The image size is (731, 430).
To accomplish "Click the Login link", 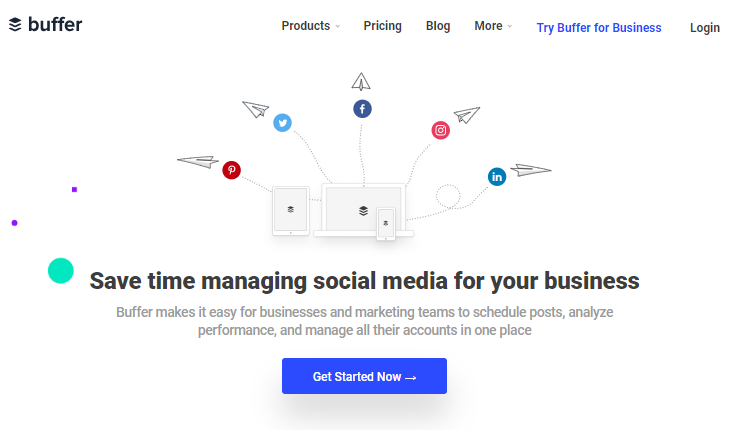I will point(705,28).
